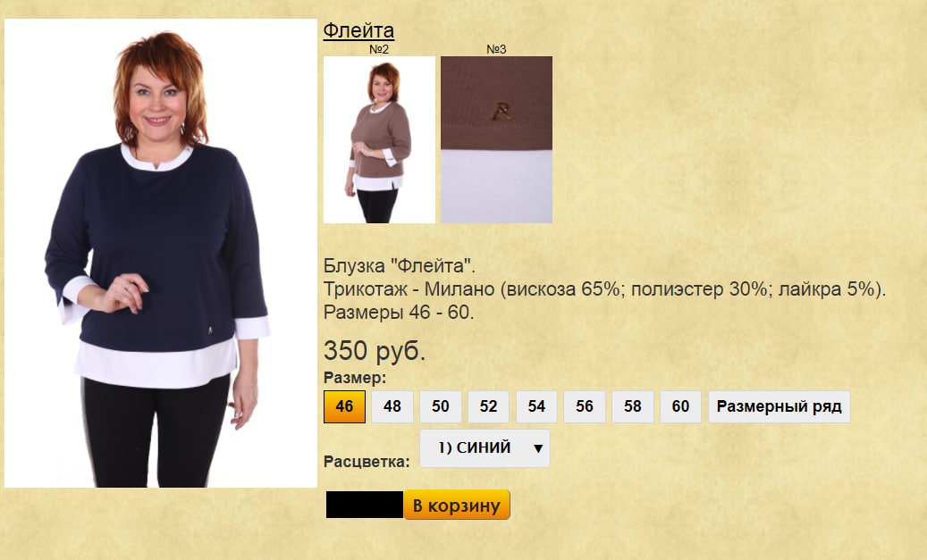View thumbnail №2 of brown blouse model
Viewport: 927px width, 560px height.
379,139
